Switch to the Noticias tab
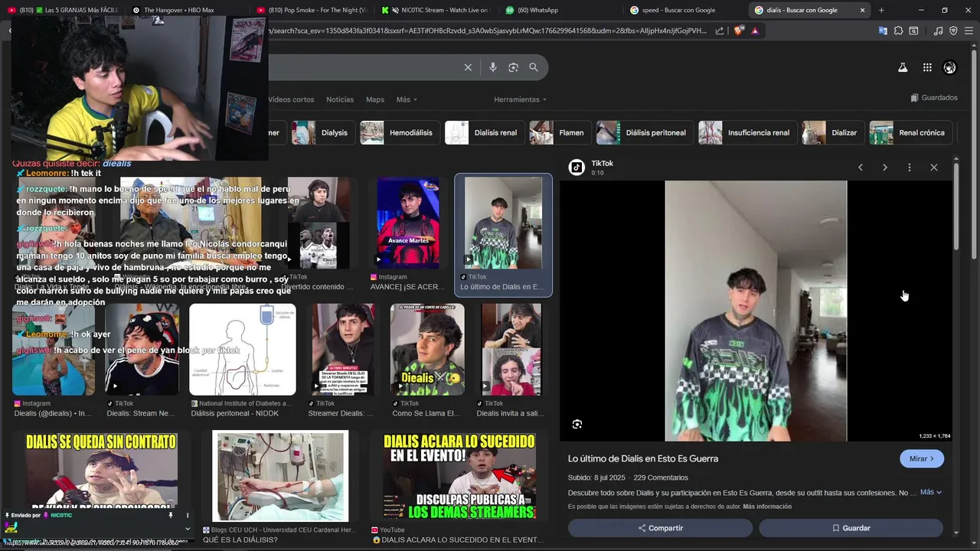This screenshot has height=551, width=980. pyautogui.click(x=340, y=99)
